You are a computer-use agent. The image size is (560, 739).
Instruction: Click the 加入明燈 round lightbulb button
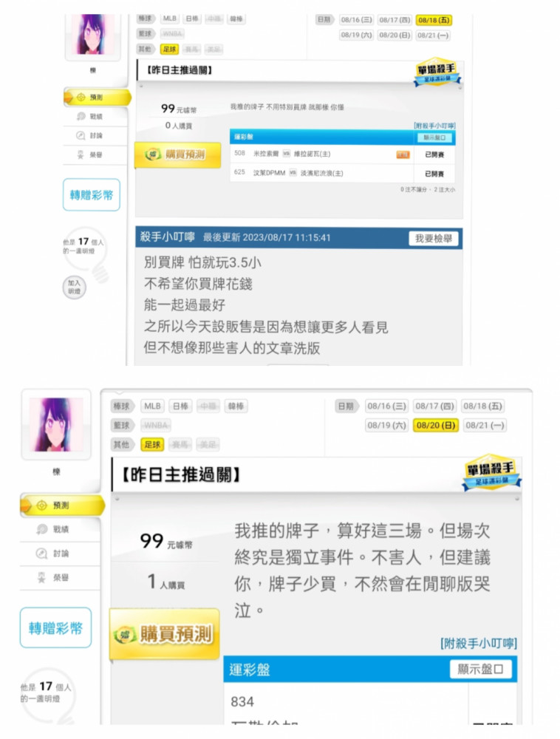[x=74, y=287]
